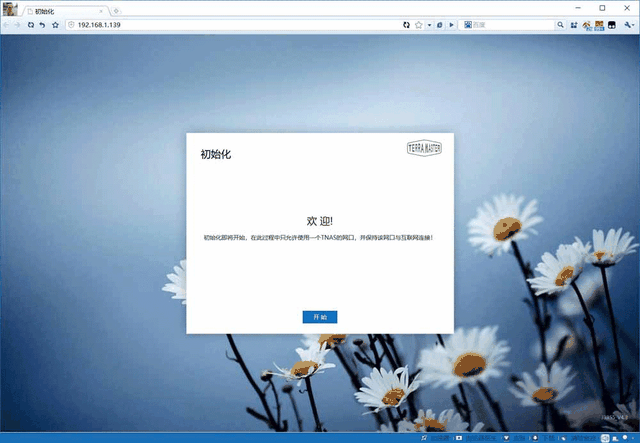640x443 pixels.
Task: Go forward with the browser forward arrow
Action: [x=17, y=25]
